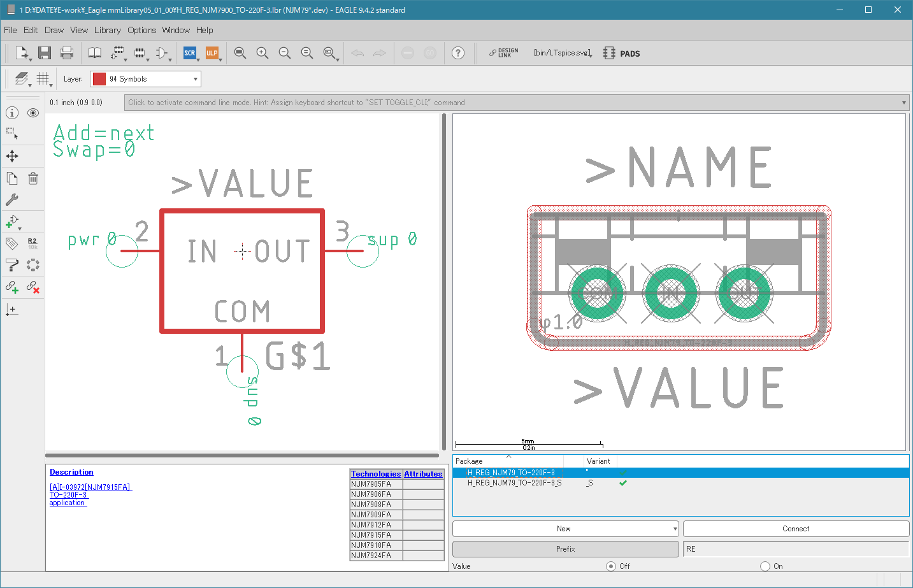Open Help with the question mark icon
913x588 pixels.
458,53
